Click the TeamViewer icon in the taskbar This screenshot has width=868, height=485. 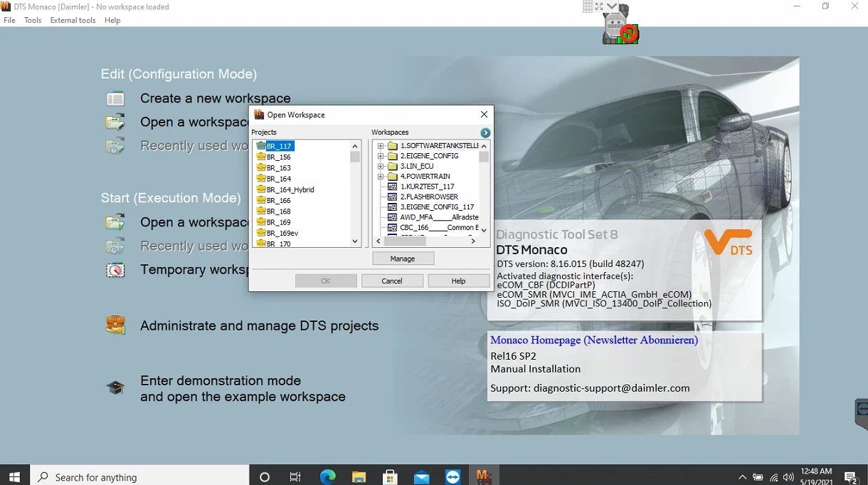click(x=453, y=477)
